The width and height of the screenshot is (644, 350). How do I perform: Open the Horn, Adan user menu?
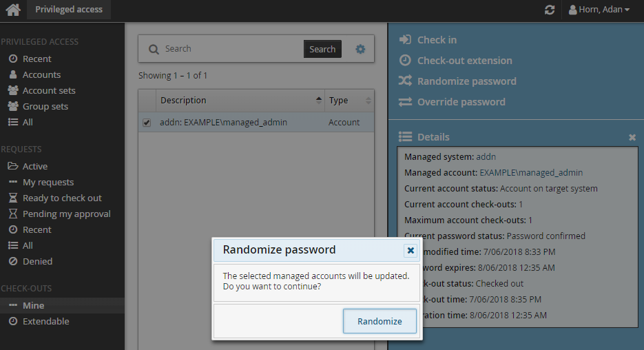(599, 10)
